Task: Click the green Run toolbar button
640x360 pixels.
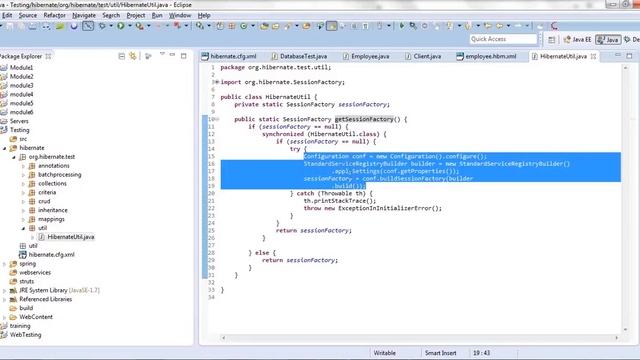Action: 121,26
